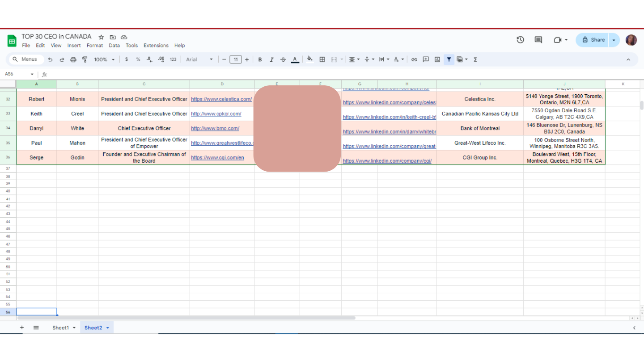Image resolution: width=644 pixels, height=362 pixels.
Task: Increase decimal places
Action: pyautogui.click(x=161, y=59)
